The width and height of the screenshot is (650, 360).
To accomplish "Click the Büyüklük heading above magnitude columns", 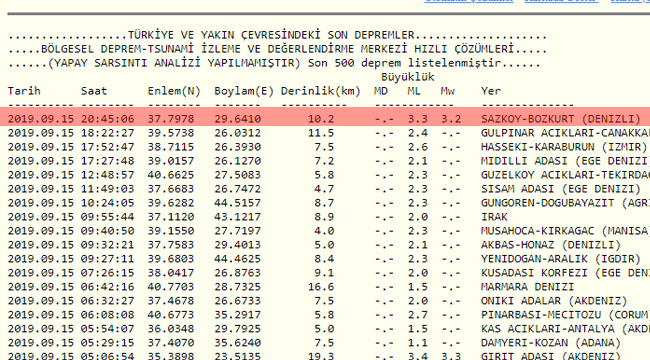I will tap(408, 77).
